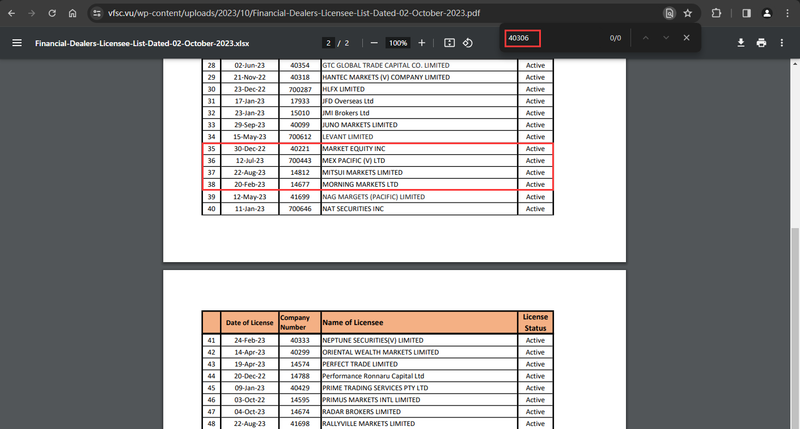Go to next find result
This screenshot has width=800, height=429.
coord(666,38)
